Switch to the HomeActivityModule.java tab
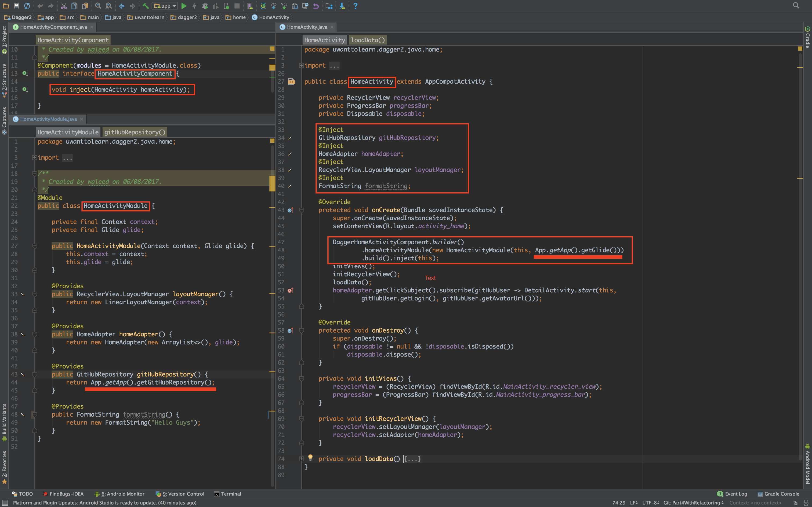Viewport: 812px width, 507px height. 48,119
